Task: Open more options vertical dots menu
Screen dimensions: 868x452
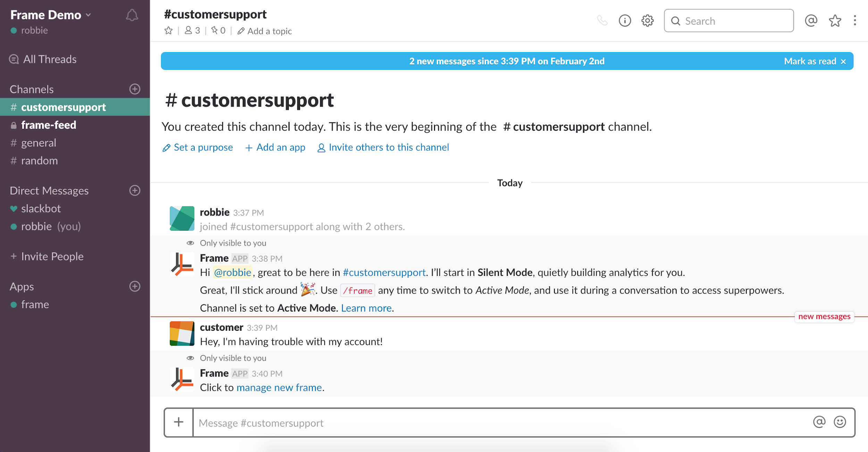Action: tap(855, 21)
